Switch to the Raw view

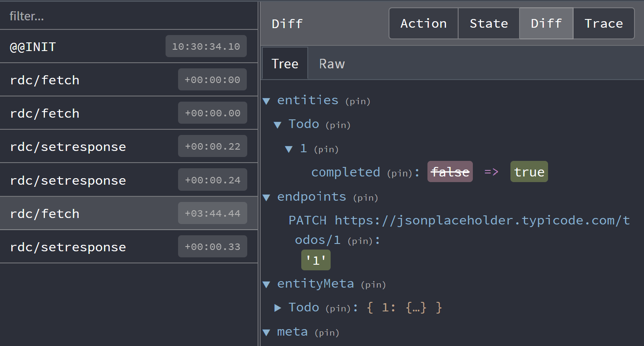click(332, 63)
